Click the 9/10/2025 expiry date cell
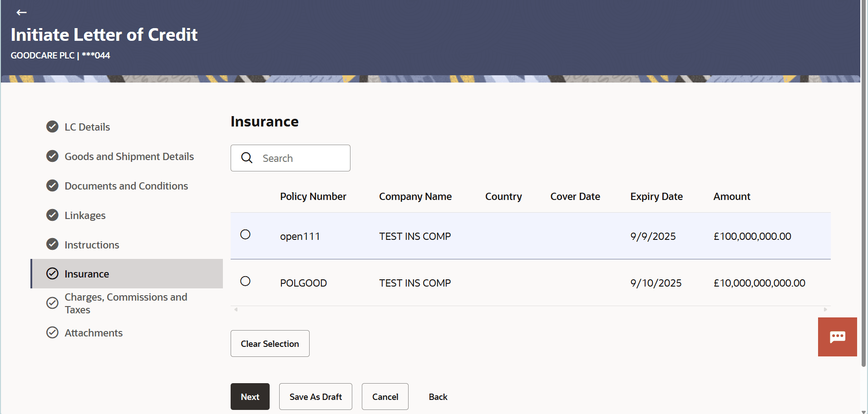Screen dimensions: 868x414 click(656, 283)
